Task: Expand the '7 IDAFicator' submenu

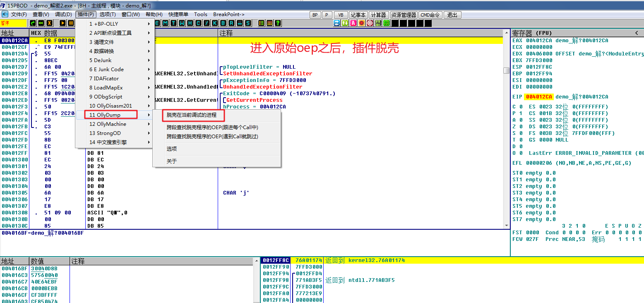Action: [x=115, y=78]
